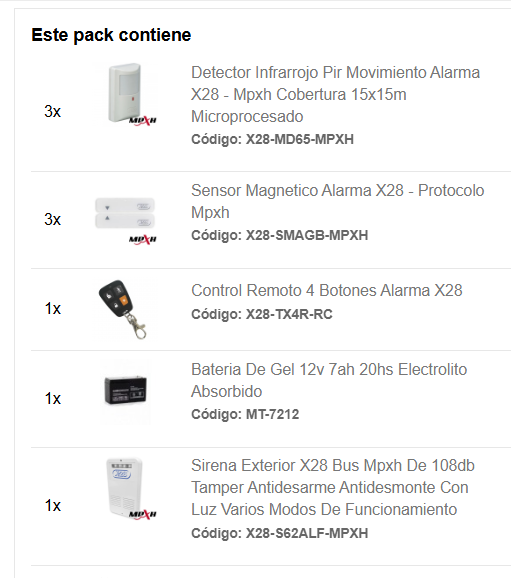Click the Este pack contiene heading
Screen dimensions: 511x578
111,35
